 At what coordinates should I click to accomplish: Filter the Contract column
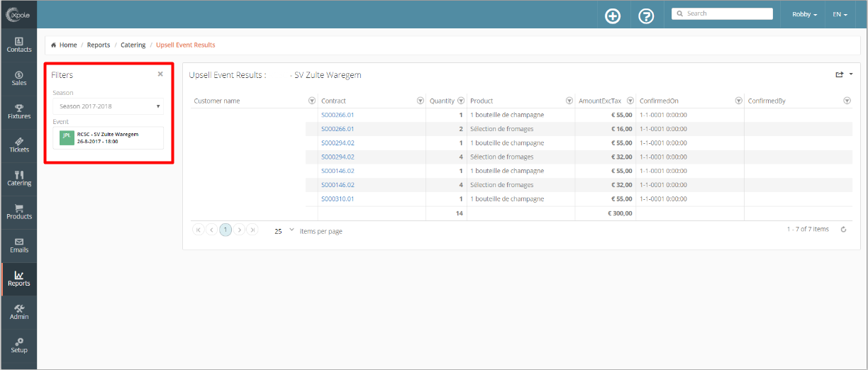pos(420,101)
